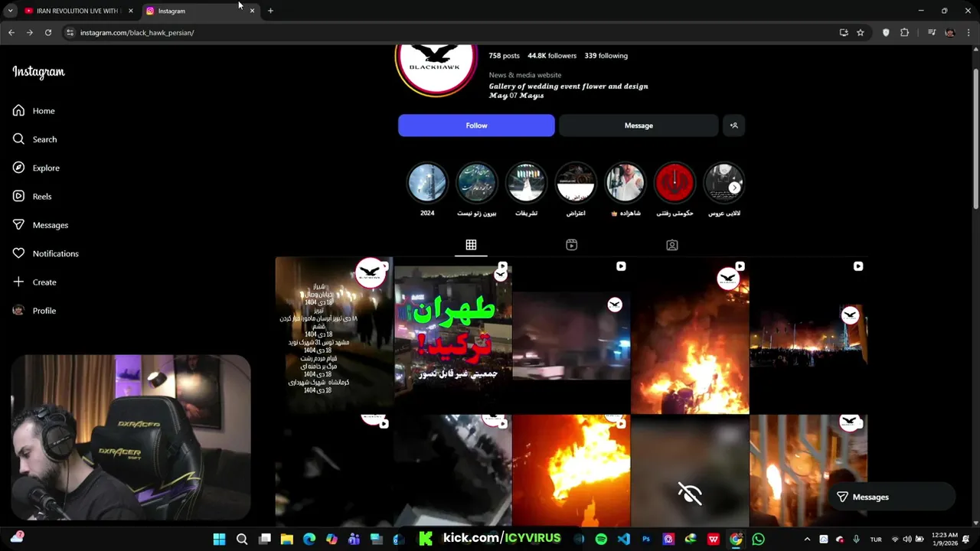Select the Posts grid tab
The image size is (980, 551).
(471, 245)
